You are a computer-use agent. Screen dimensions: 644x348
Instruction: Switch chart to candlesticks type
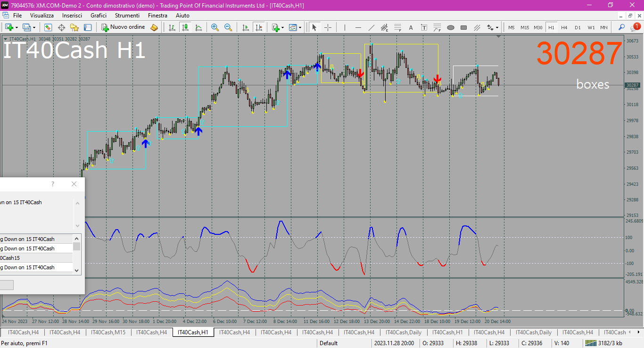click(185, 27)
